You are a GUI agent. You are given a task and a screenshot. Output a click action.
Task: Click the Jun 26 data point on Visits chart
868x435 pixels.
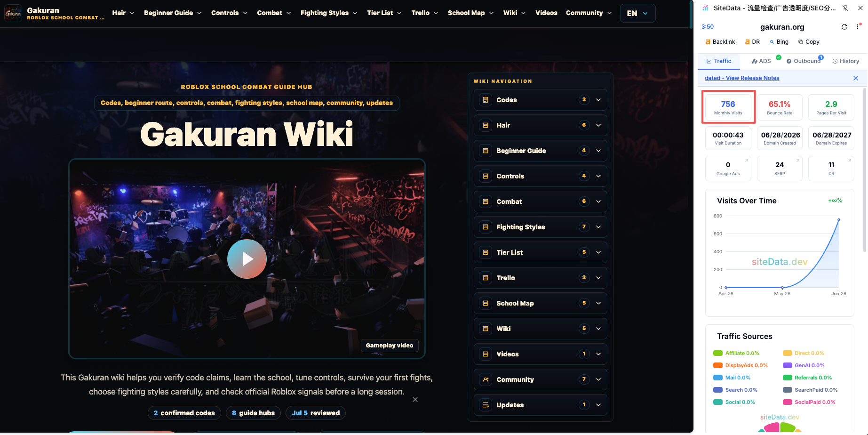click(839, 220)
